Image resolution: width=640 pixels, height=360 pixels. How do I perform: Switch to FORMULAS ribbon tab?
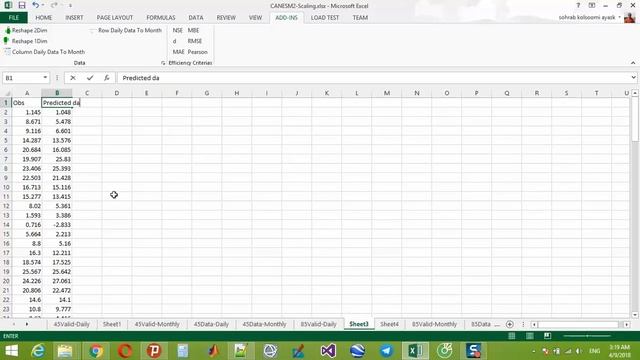click(x=161, y=18)
